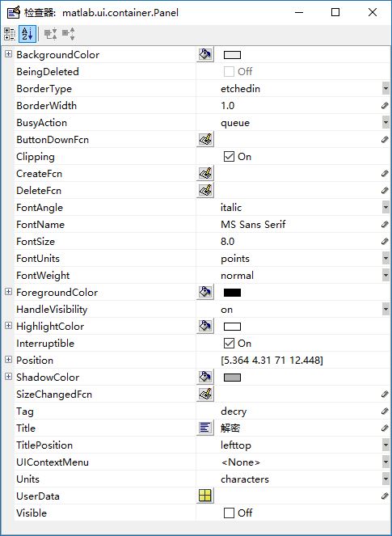Open BusyAction dropdown arrow
Image resolution: width=392 pixels, height=536 pixels.
tap(386, 122)
